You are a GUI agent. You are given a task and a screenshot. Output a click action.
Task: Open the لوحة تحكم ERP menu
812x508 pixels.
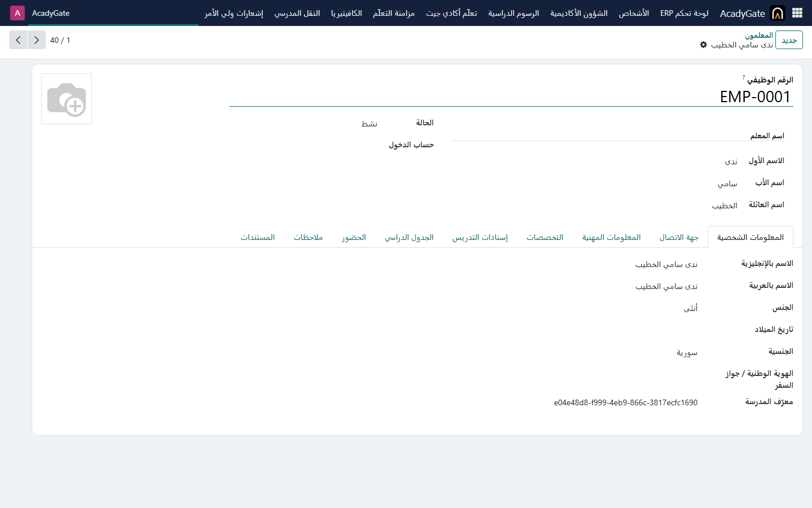(x=685, y=13)
